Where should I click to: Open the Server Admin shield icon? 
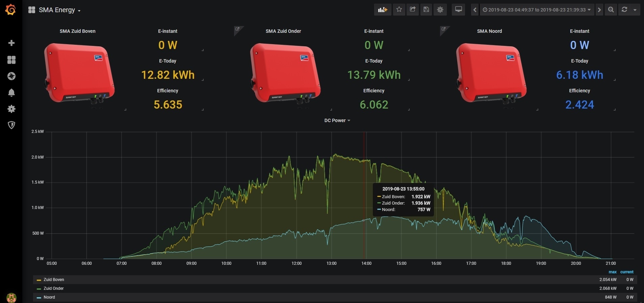pos(11,125)
